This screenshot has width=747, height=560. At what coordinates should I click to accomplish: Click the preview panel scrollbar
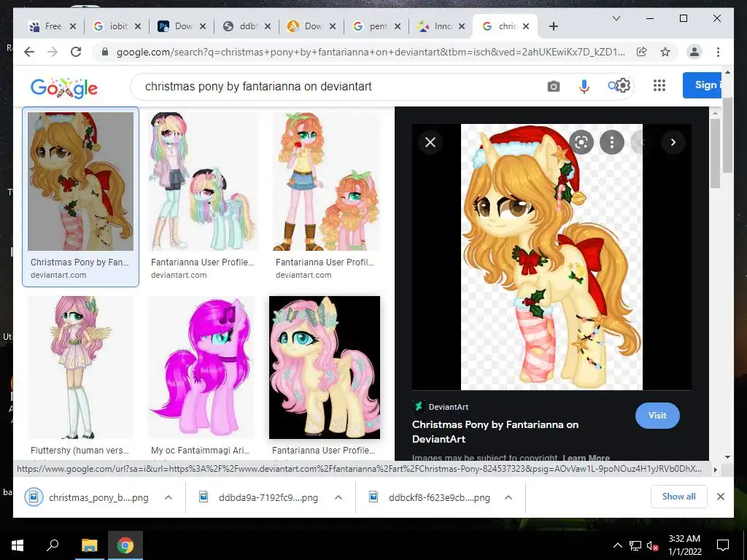click(x=715, y=152)
